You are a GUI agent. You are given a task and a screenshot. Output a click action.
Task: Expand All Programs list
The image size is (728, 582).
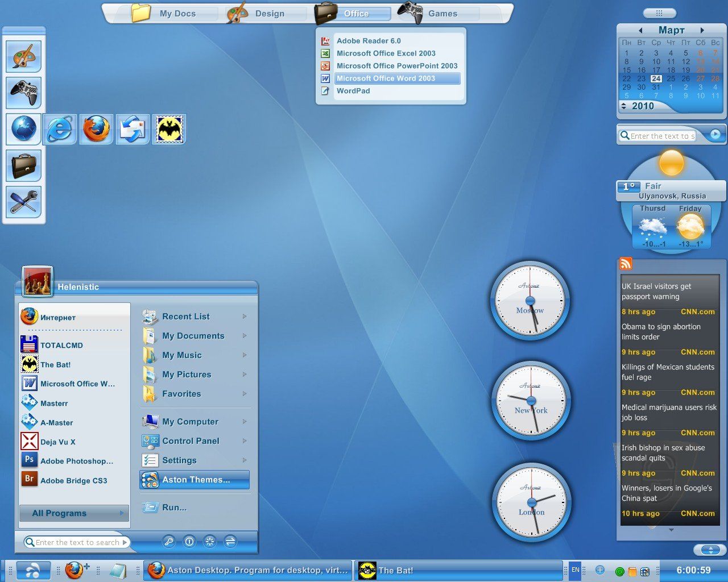click(x=74, y=513)
